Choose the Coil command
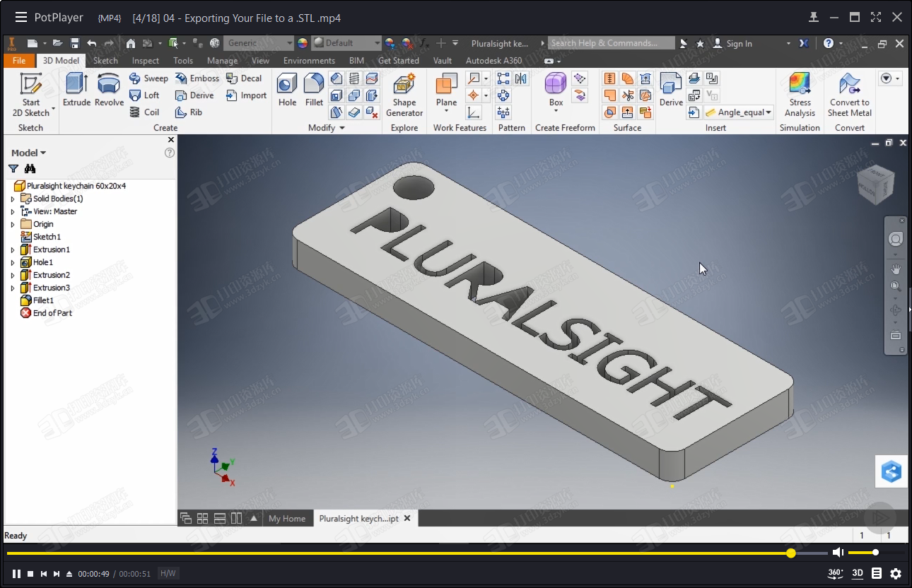The width and height of the screenshot is (912, 588). pos(144,112)
